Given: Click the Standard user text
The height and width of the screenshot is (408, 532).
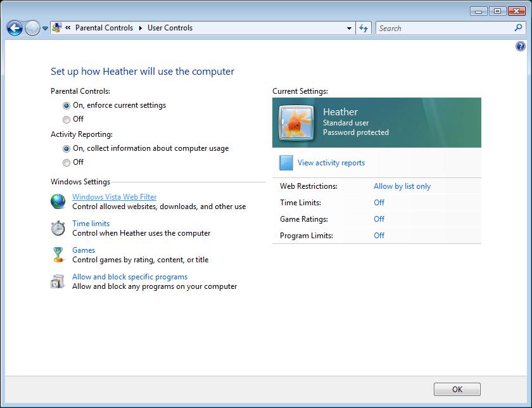Looking at the screenshot, I should click(x=346, y=123).
